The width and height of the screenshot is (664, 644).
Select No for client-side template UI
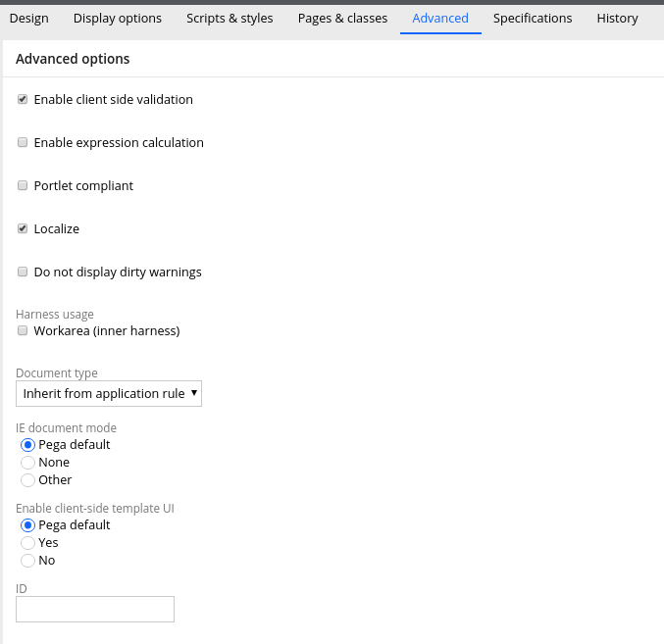[x=27, y=561]
